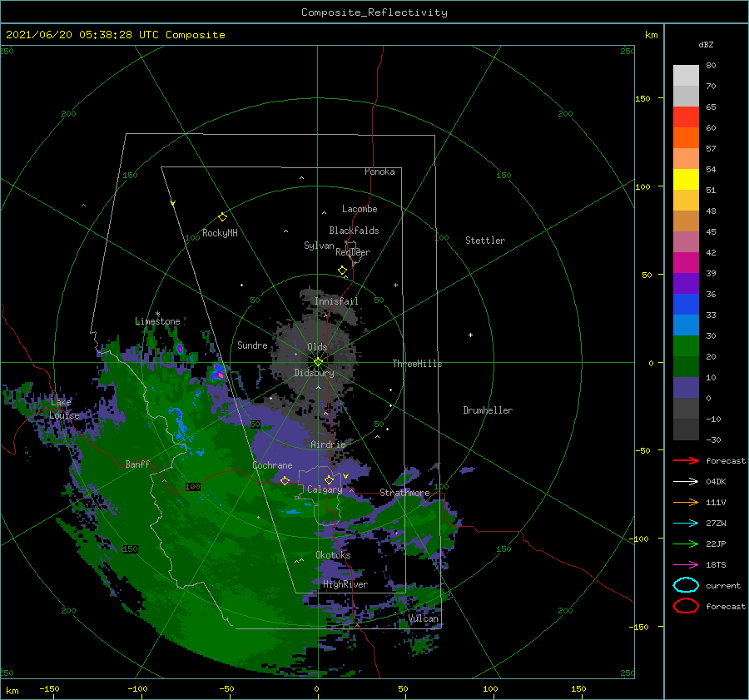Click the Okotoks town label
The width and height of the screenshot is (749, 700).
pyautogui.click(x=333, y=555)
